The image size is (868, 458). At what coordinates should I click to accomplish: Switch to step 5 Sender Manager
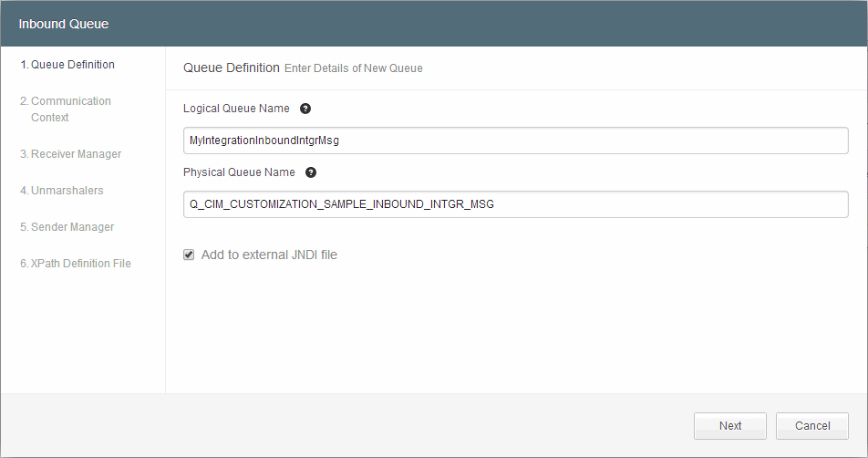[67, 227]
